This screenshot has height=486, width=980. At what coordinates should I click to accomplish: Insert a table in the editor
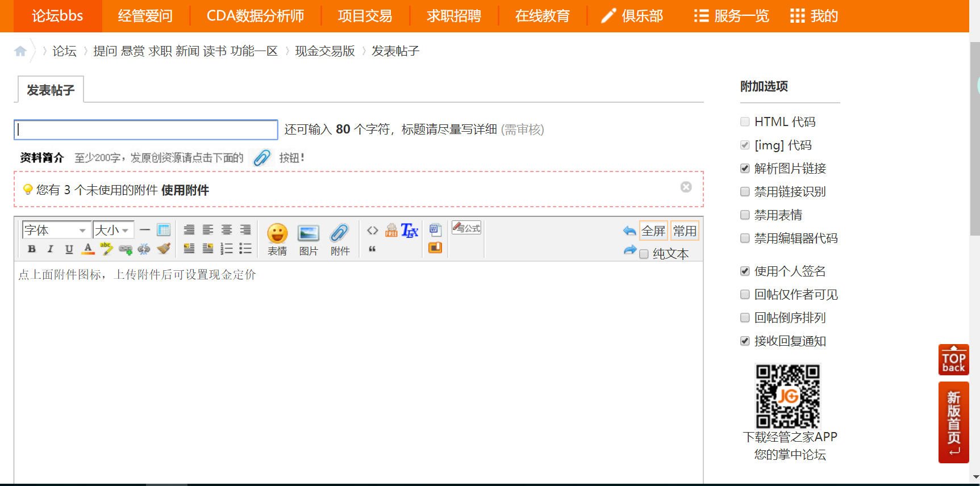(x=164, y=230)
